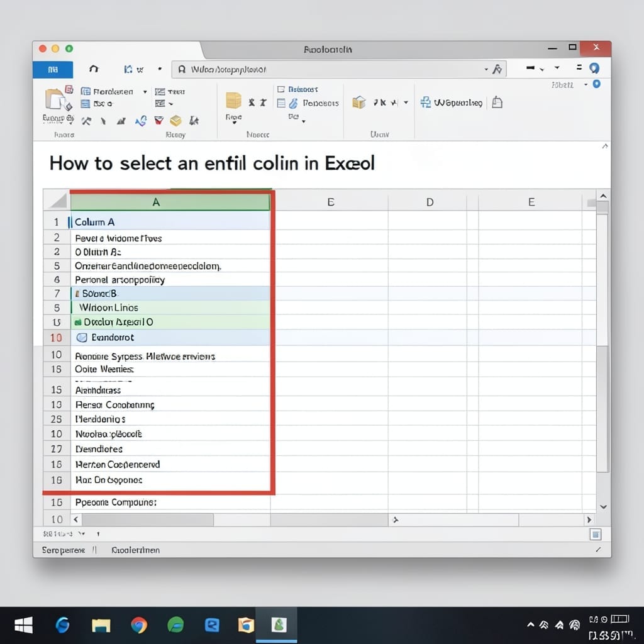This screenshot has height=644, width=644.
Task: Click the page layout icon in status bar
Action: tap(595, 535)
